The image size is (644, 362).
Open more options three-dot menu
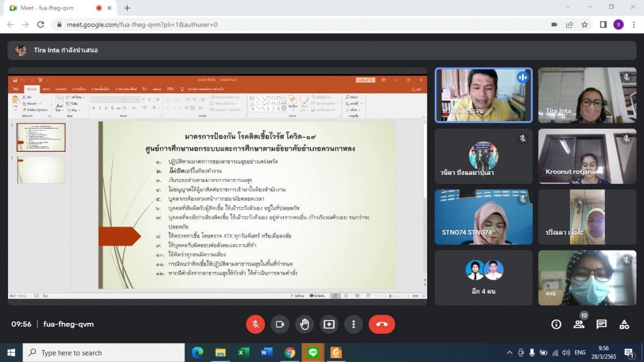coord(353,324)
